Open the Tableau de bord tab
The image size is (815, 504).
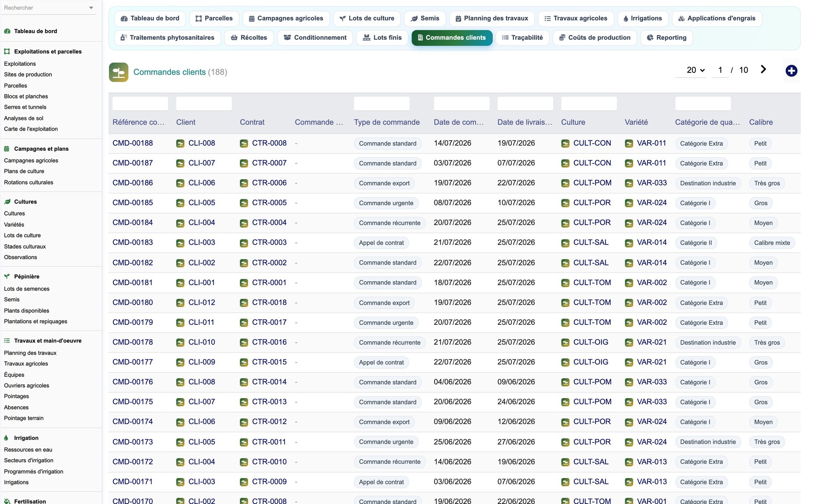150,18
